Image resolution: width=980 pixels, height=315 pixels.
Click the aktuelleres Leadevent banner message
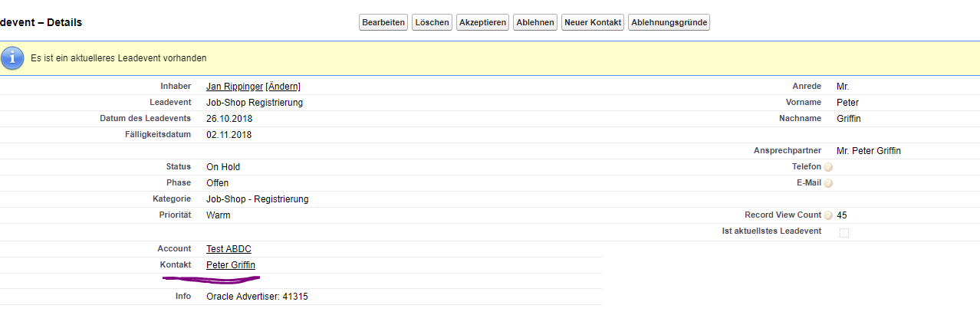[x=119, y=58]
